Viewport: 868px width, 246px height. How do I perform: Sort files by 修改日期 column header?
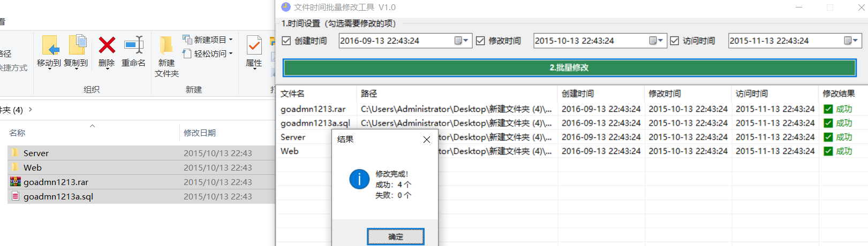pyautogui.click(x=200, y=133)
